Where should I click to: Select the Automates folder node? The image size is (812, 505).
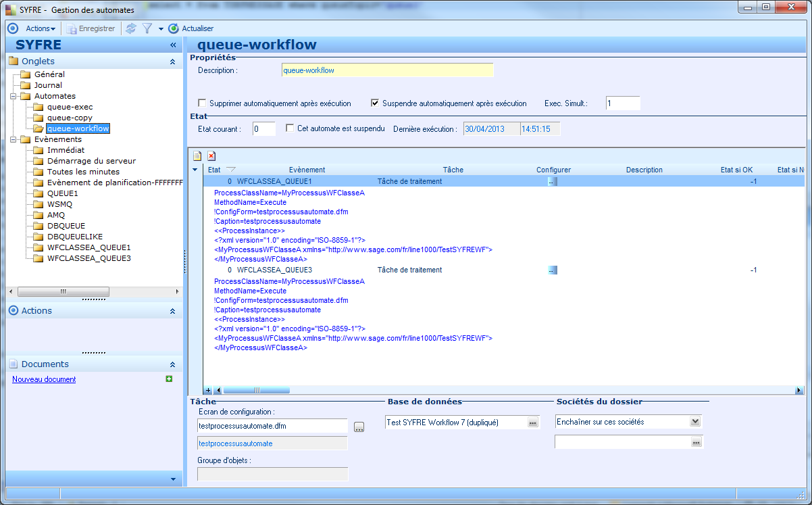(x=55, y=96)
